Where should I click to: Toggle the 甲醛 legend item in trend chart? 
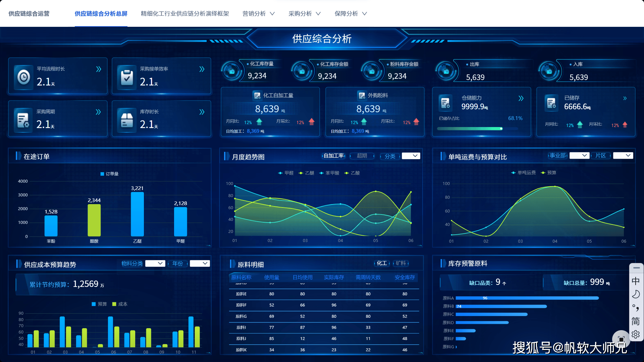(x=286, y=173)
